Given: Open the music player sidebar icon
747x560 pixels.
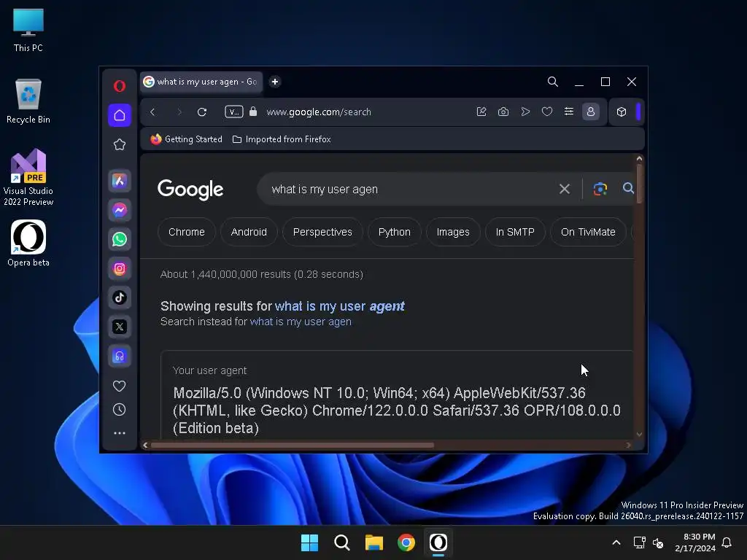Looking at the screenshot, I should point(120,356).
